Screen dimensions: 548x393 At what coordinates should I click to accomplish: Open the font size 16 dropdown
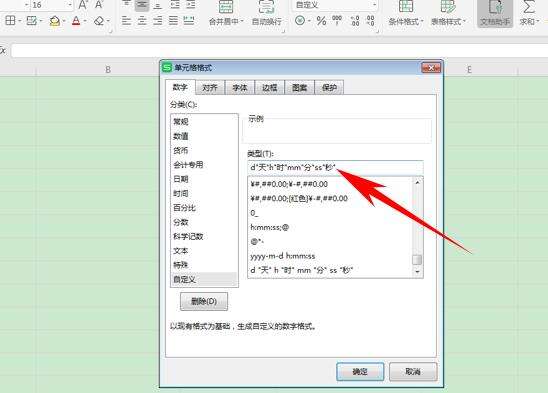tap(70, 5)
